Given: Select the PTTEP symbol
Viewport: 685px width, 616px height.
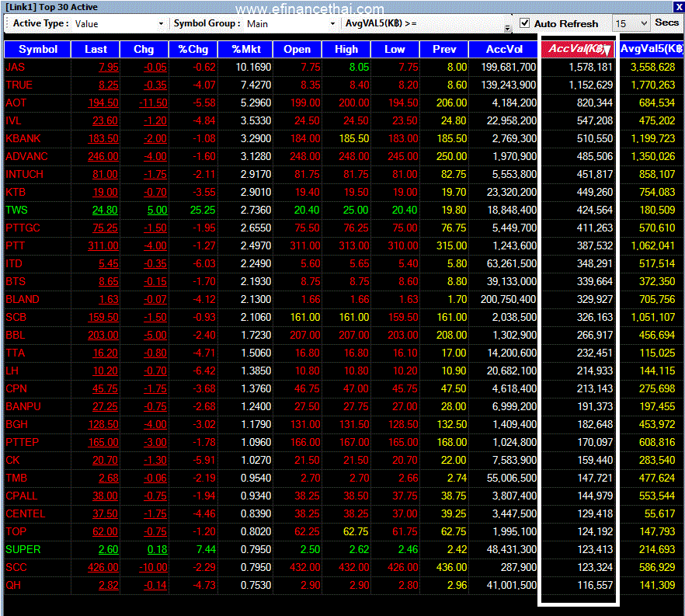Looking at the screenshot, I should (23, 443).
